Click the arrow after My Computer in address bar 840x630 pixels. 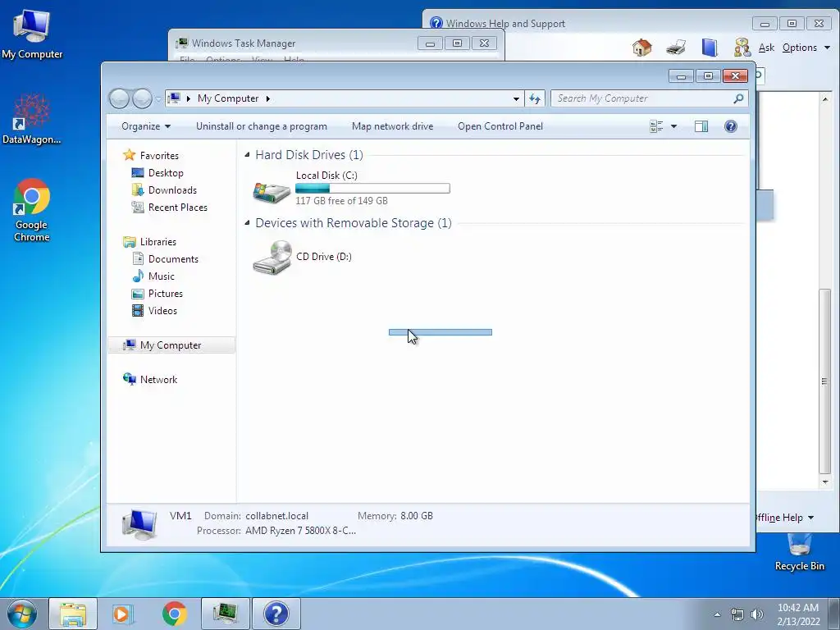click(x=268, y=98)
